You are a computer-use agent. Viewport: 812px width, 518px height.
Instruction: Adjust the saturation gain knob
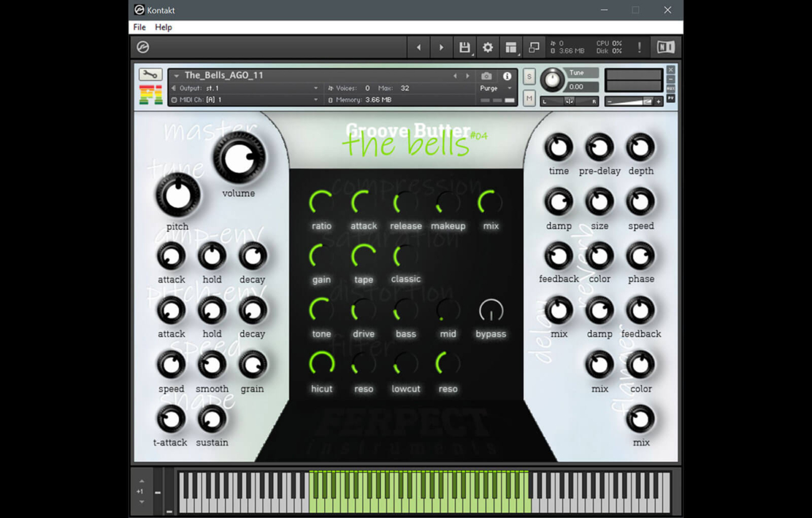pyautogui.click(x=321, y=256)
